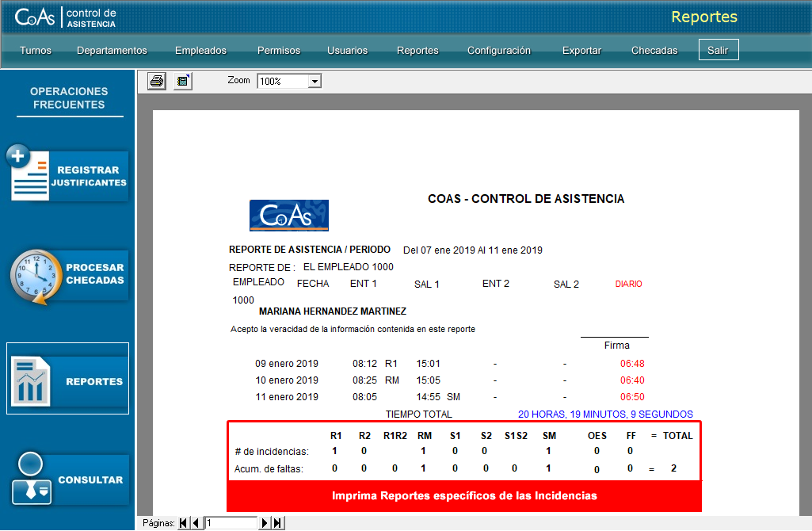Click red Imprima Reportes específicos banner
Screen dimensions: 812x531
pos(464,496)
